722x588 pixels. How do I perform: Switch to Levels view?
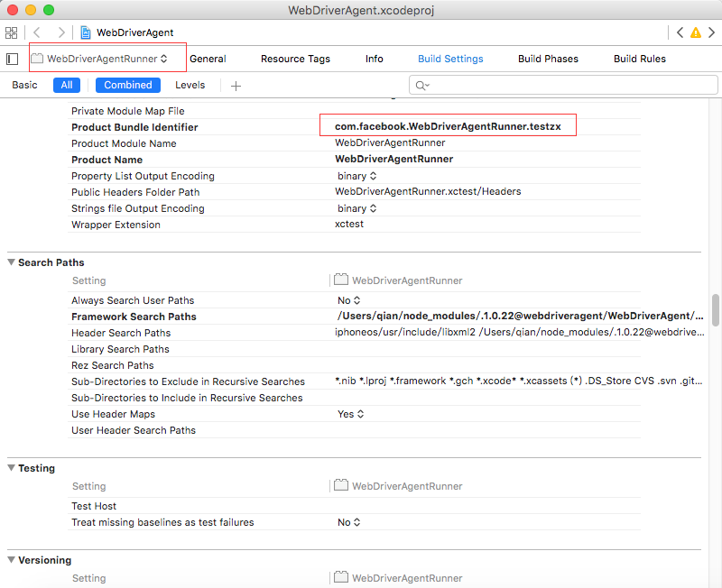pos(190,85)
